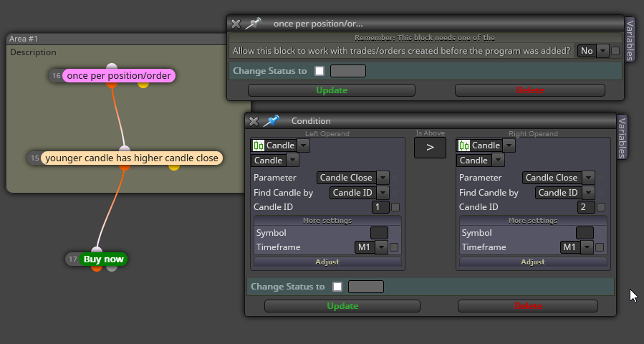
Task: Click the blue pin icon in Condition panel
Action: pos(271,121)
